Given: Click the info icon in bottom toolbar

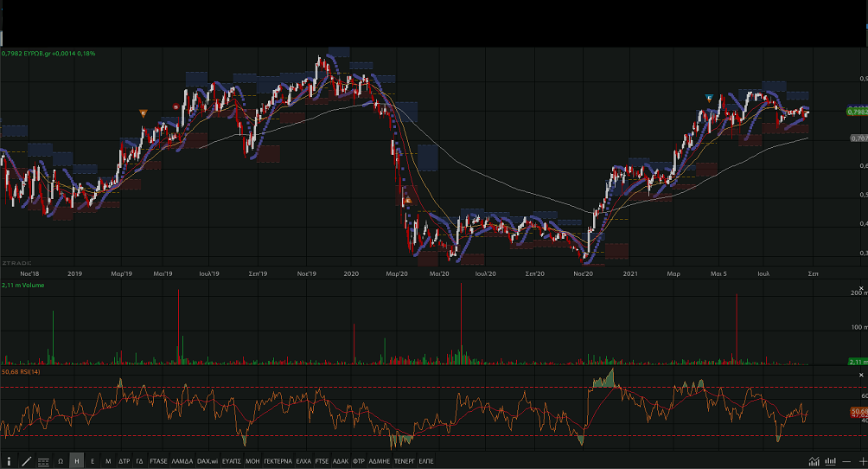Looking at the screenshot, I should click(10, 461).
